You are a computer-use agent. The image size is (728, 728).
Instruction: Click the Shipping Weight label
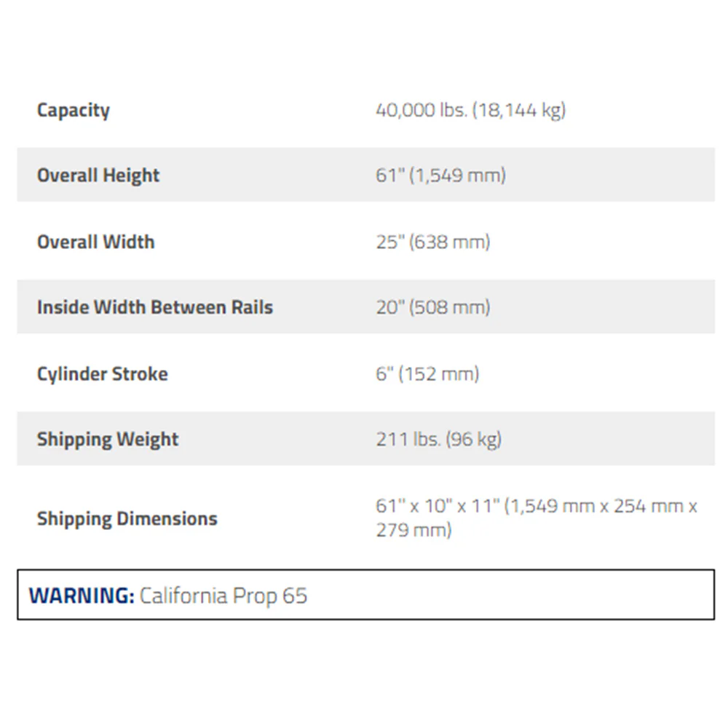click(x=108, y=439)
